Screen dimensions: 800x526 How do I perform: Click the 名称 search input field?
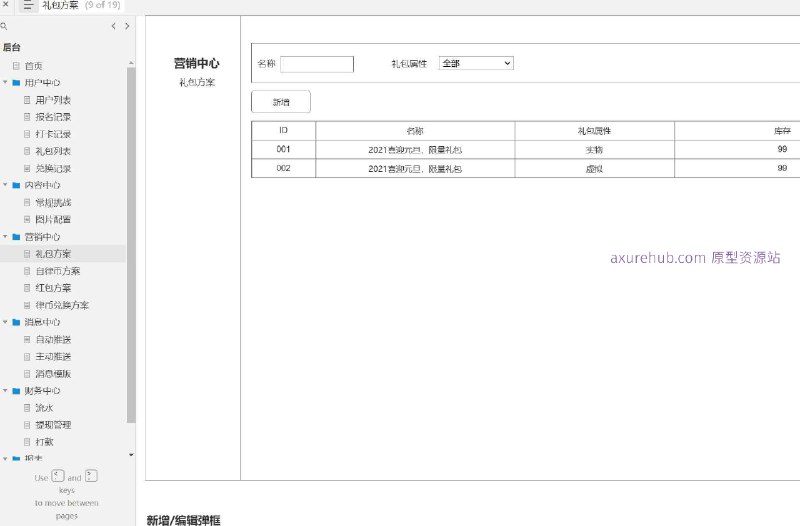point(317,64)
